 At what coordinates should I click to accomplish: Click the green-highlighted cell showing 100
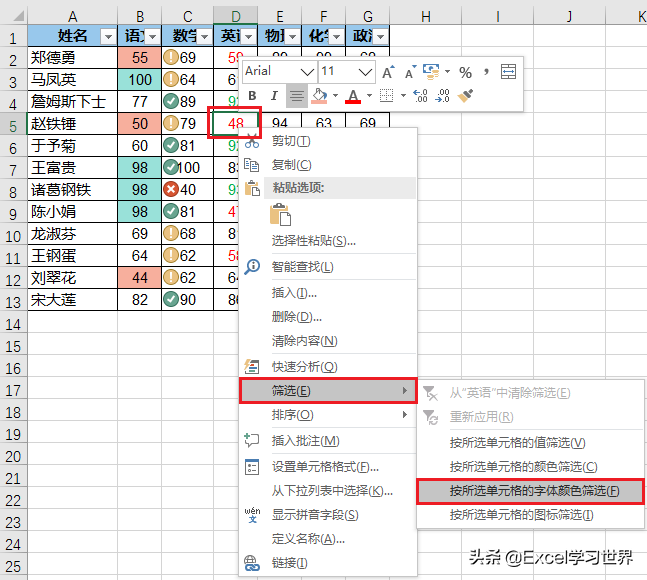pyautogui.click(x=139, y=80)
